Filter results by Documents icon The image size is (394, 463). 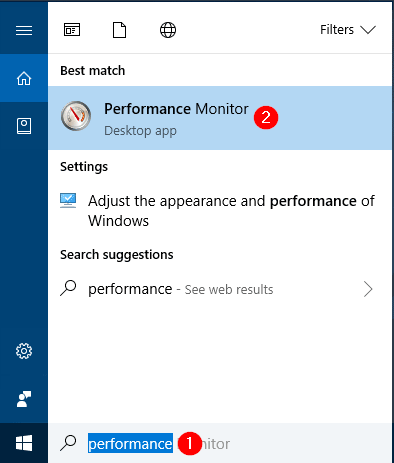tap(119, 30)
